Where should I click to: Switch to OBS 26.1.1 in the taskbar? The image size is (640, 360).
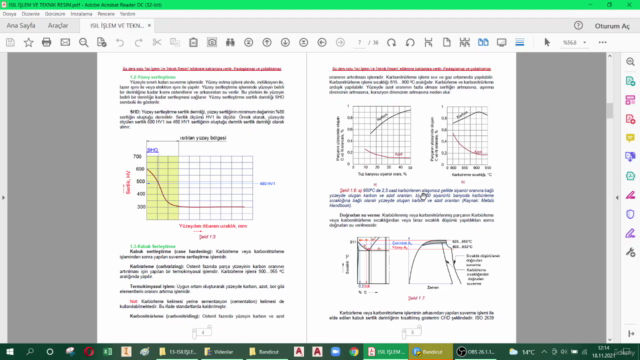point(476,352)
